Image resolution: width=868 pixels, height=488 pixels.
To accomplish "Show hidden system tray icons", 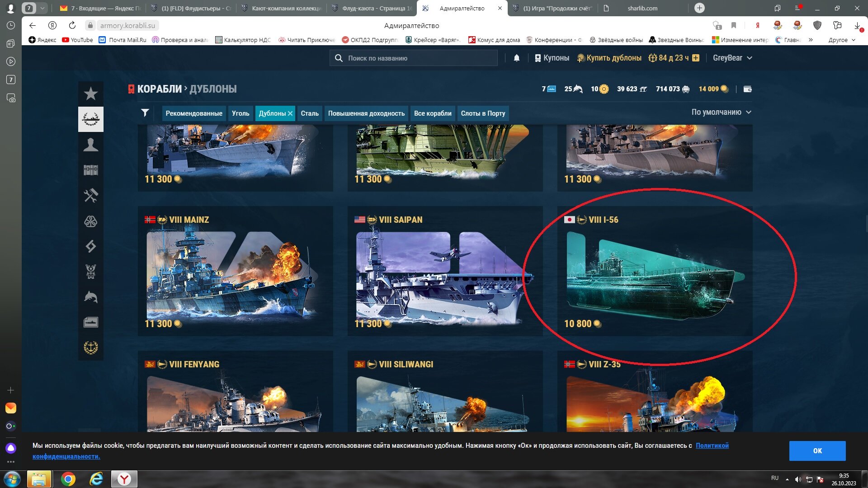I will 787,479.
